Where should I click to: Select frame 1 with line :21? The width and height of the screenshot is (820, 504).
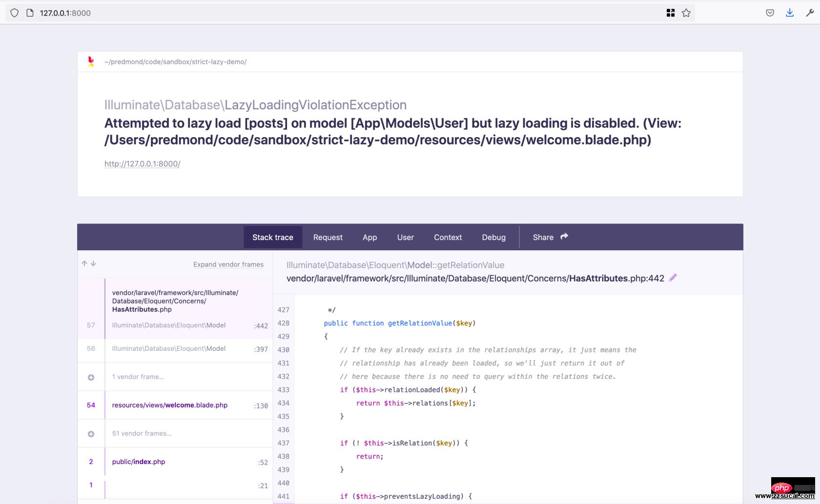[175, 485]
